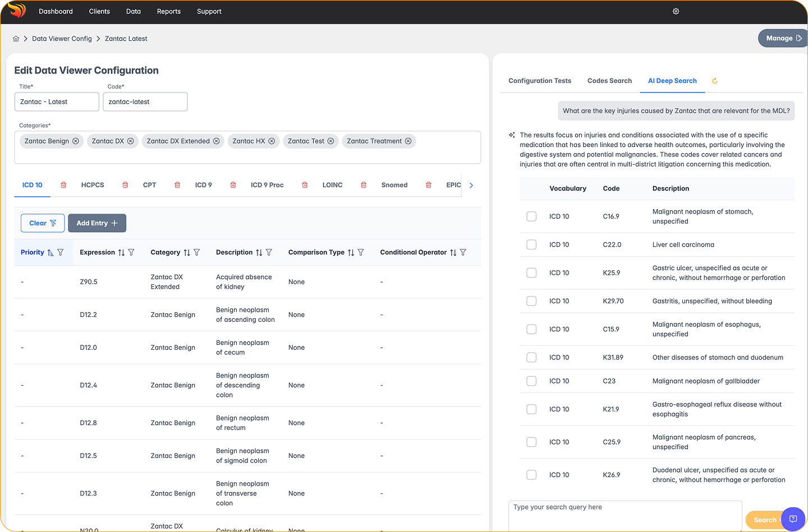Sort by Description column arrows
This screenshot has height=532, width=808.
259,253
